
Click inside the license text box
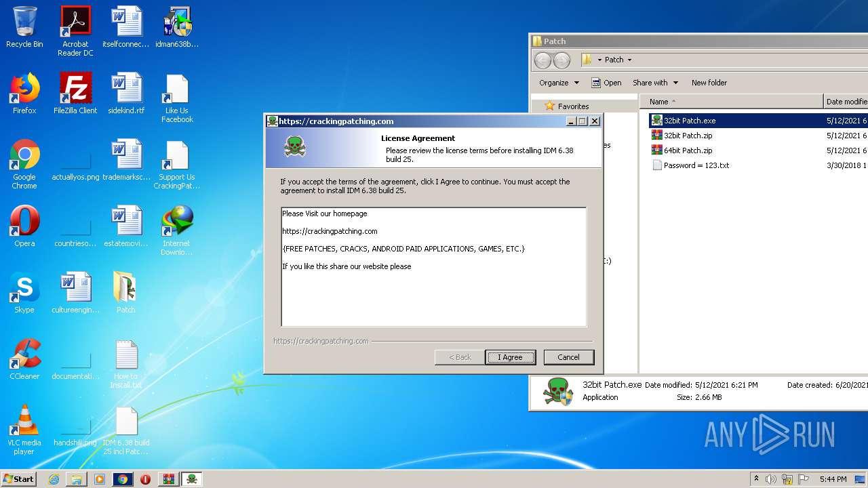tap(434, 267)
